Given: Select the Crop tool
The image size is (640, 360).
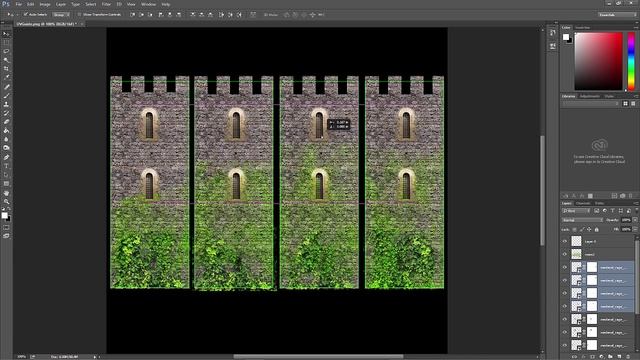Looking at the screenshot, I should [6, 69].
